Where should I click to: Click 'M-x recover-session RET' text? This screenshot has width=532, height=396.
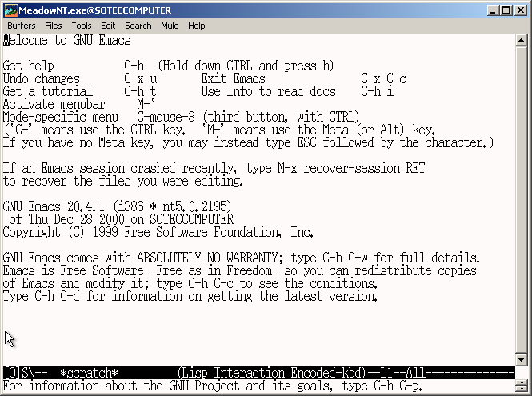351,168
